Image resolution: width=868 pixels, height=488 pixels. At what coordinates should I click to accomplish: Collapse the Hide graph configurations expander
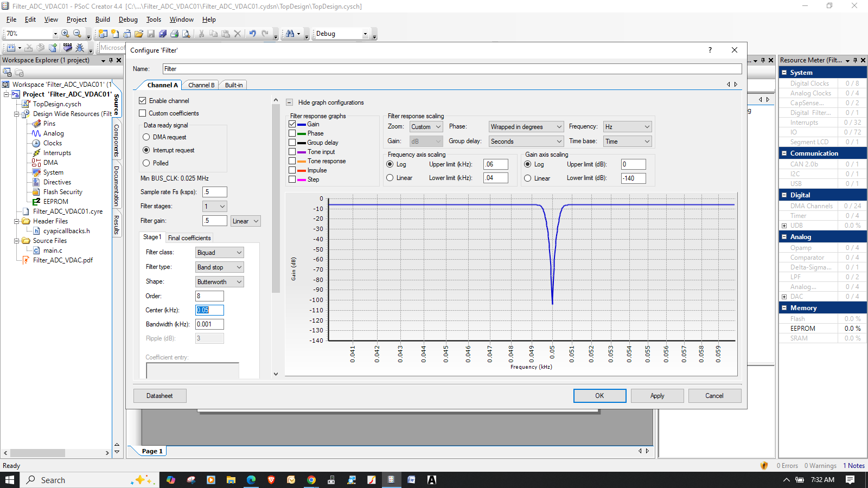pyautogui.click(x=289, y=102)
